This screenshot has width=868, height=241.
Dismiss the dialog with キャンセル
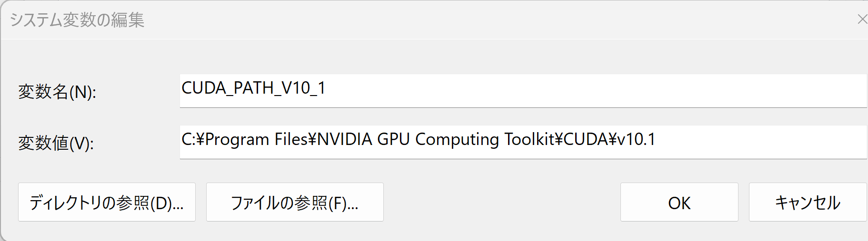click(808, 202)
